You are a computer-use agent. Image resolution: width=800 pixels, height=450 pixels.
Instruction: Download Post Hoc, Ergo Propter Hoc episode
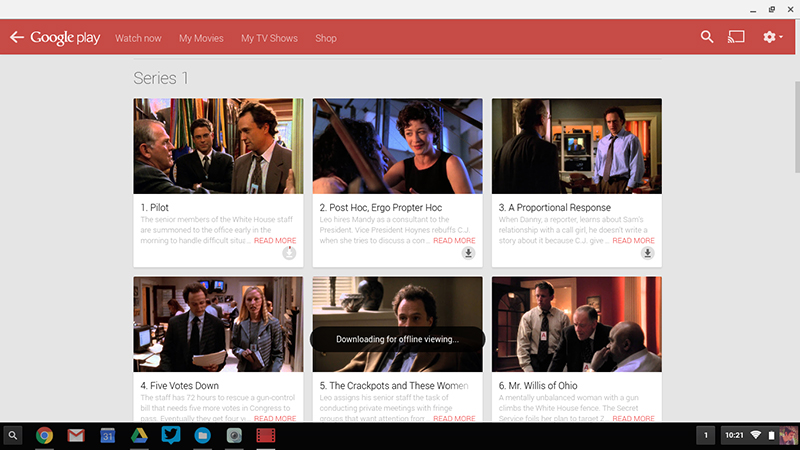click(468, 253)
